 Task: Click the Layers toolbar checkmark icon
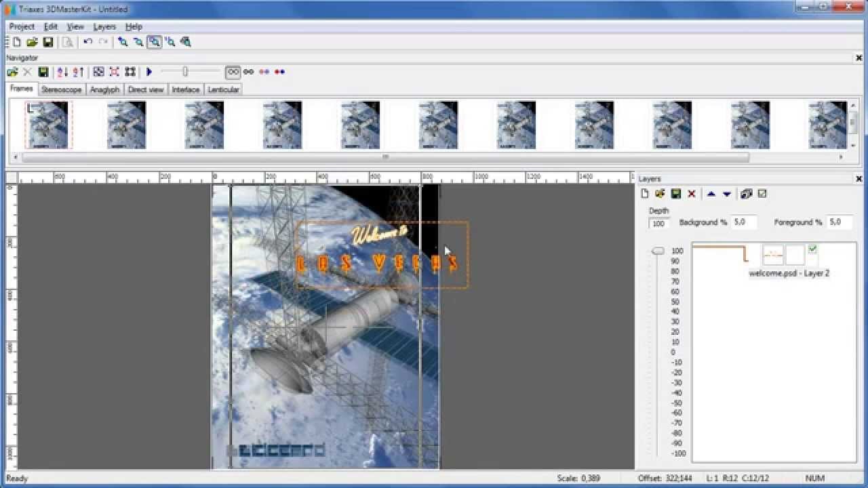(762, 194)
